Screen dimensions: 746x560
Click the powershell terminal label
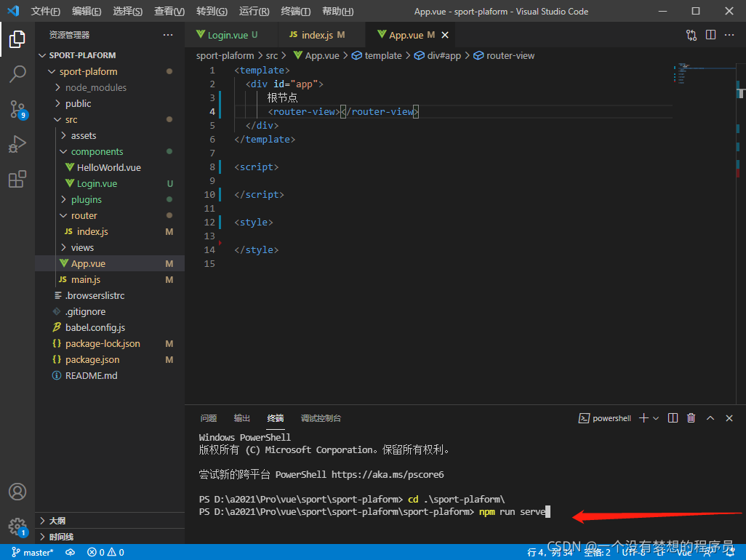tap(605, 417)
